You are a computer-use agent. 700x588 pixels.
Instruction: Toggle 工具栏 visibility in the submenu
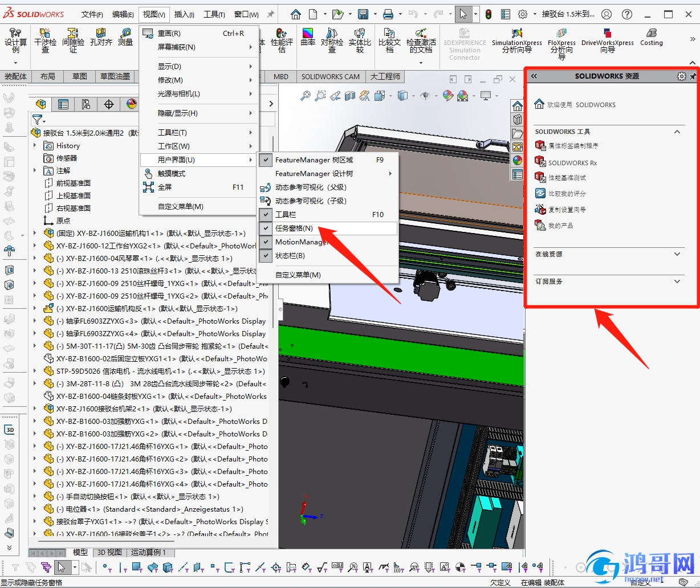328,215
